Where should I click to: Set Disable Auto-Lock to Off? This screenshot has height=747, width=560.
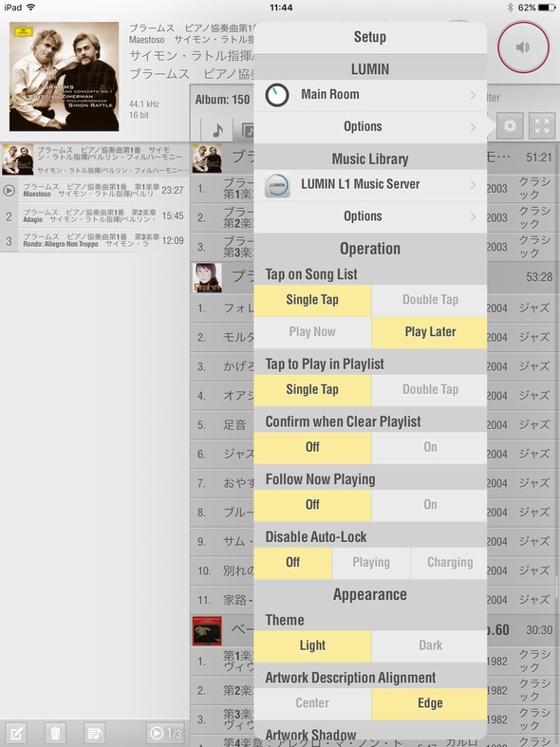(292, 563)
